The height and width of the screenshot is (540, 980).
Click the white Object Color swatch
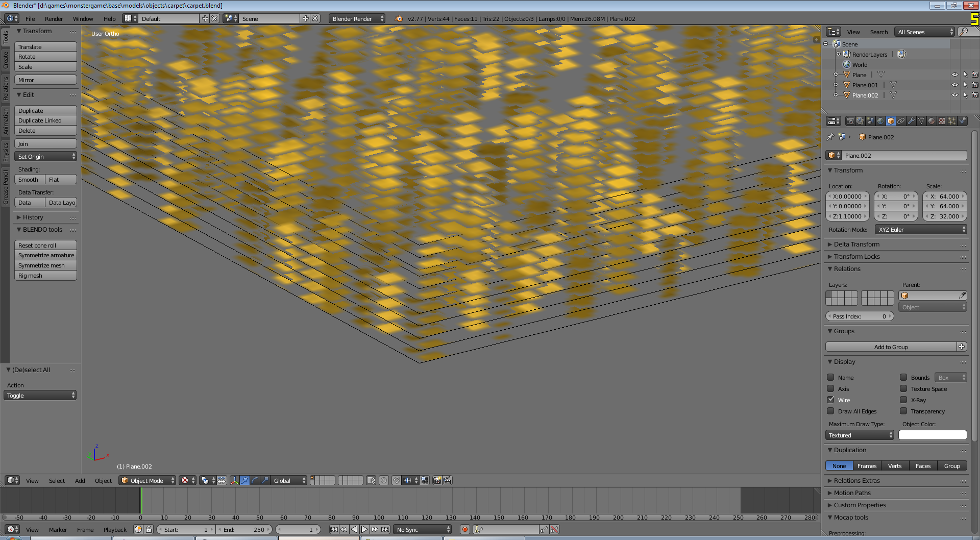(933, 435)
